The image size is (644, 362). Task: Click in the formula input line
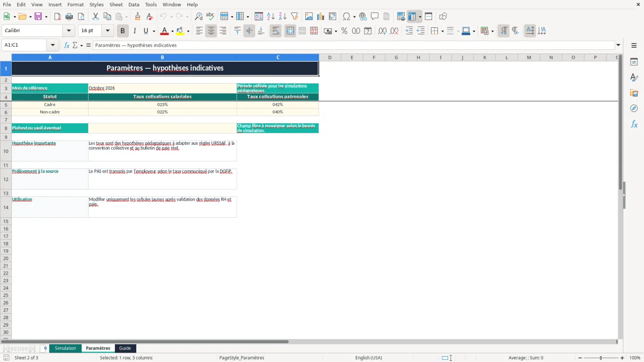click(x=353, y=45)
